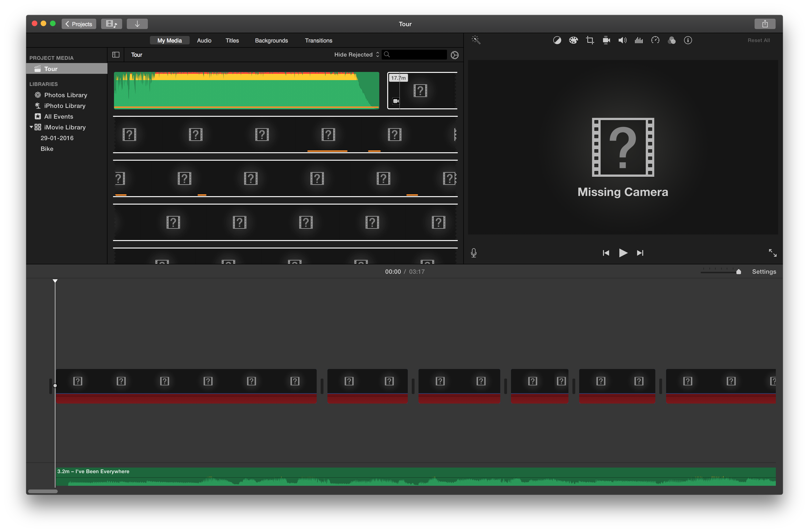The height and width of the screenshot is (532, 809).
Task: Switch to the Transitions tab
Action: pyautogui.click(x=318, y=40)
